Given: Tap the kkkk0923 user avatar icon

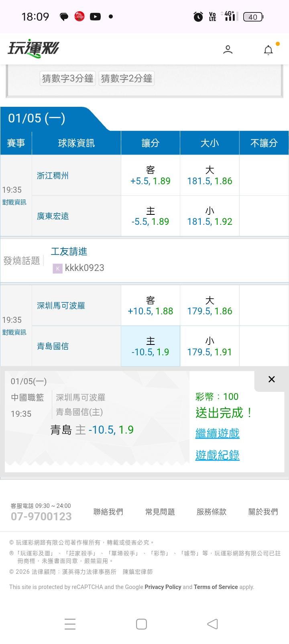Looking at the screenshot, I should 57,268.
